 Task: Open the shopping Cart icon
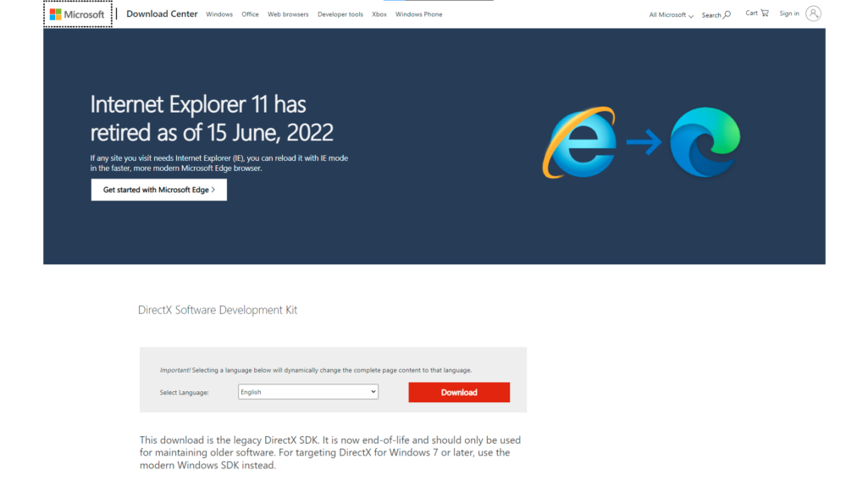point(765,13)
